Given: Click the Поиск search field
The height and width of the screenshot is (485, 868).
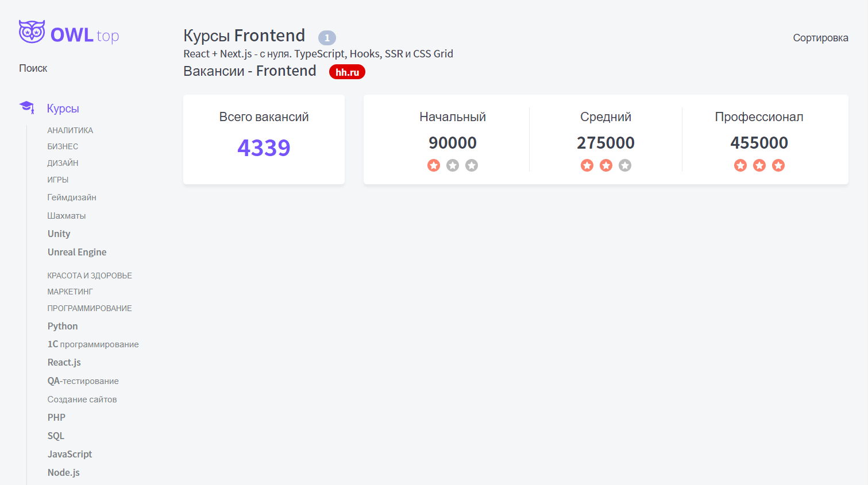Looking at the screenshot, I should pyautogui.click(x=33, y=68).
